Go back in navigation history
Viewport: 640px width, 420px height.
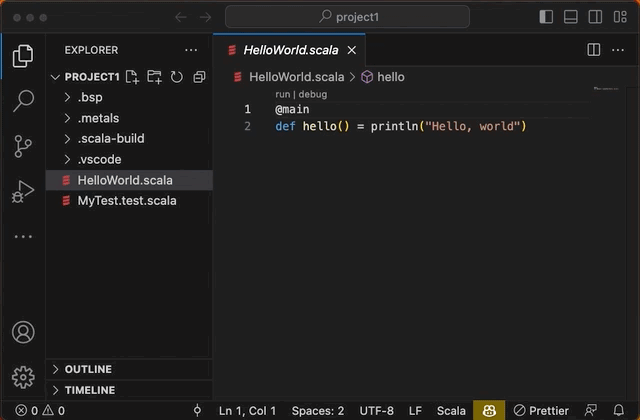[181, 17]
